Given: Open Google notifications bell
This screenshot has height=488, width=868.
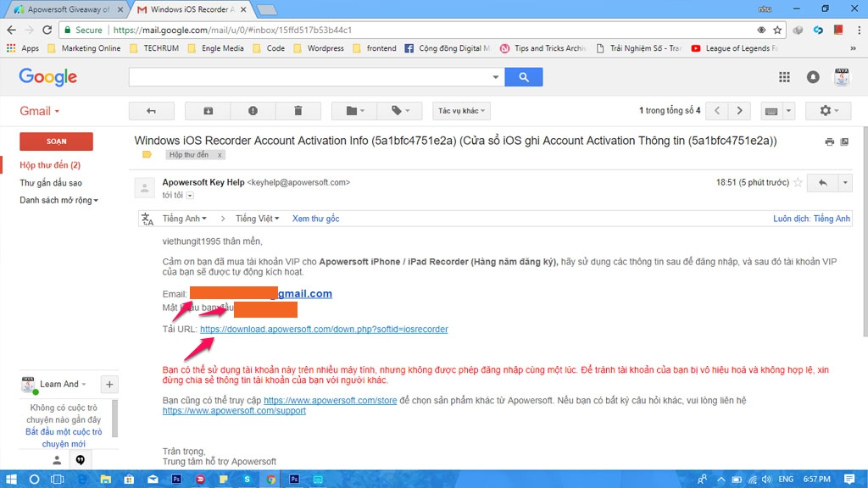Looking at the screenshot, I should [813, 77].
